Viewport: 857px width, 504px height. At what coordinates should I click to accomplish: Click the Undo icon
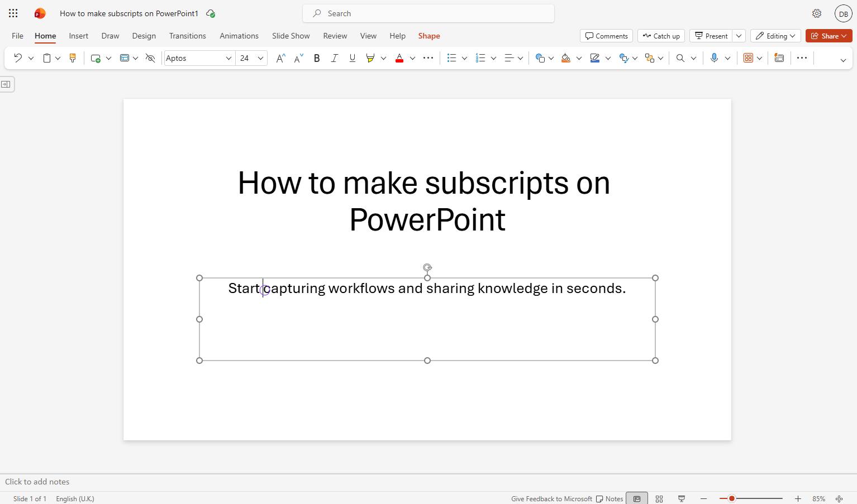[18, 58]
